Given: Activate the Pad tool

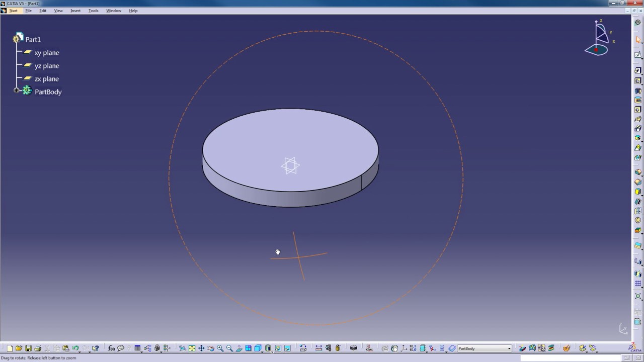Looking at the screenshot, I should (x=637, y=70).
